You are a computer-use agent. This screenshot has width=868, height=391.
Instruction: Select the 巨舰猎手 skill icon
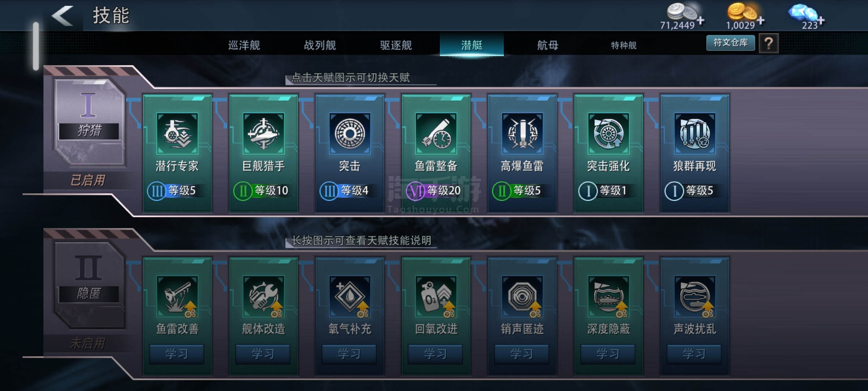tap(264, 134)
